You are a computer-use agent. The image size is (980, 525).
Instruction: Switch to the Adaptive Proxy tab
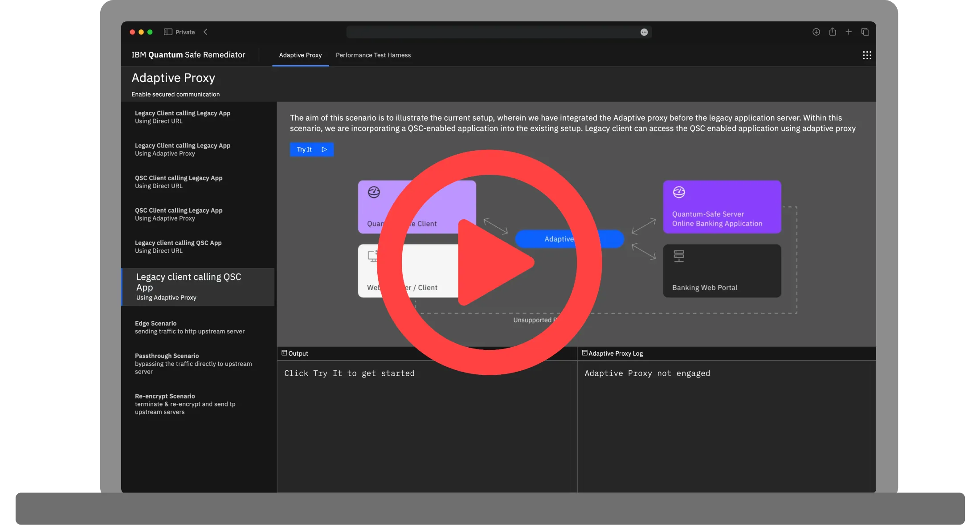(300, 55)
